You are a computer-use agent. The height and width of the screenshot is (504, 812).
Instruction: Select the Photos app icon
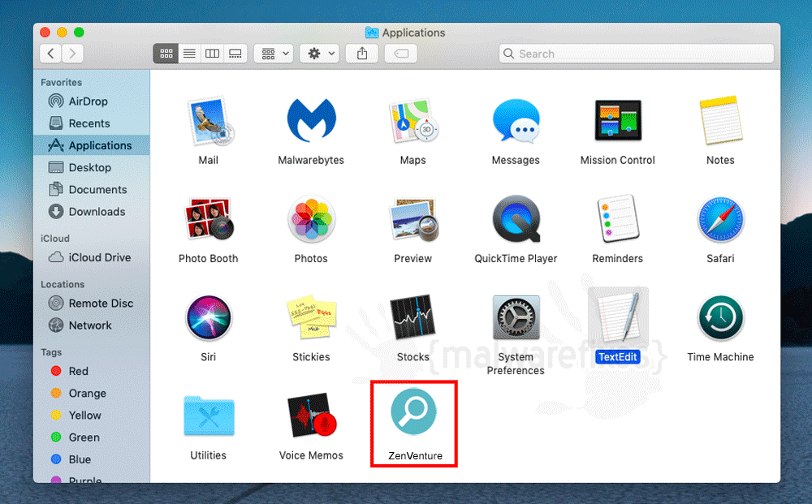coord(311,219)
